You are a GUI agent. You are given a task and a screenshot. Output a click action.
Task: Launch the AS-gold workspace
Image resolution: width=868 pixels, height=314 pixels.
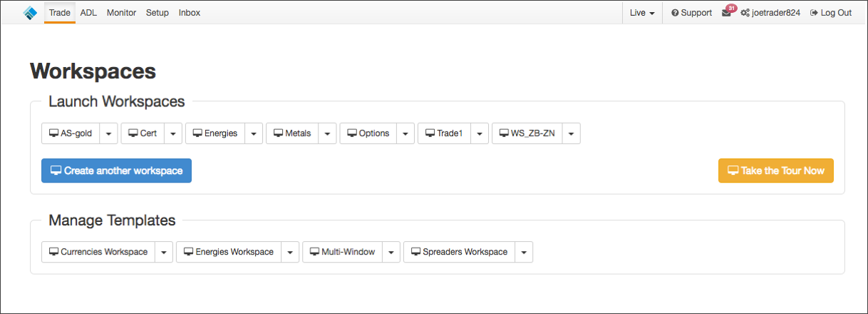click(x=71, y=133)
